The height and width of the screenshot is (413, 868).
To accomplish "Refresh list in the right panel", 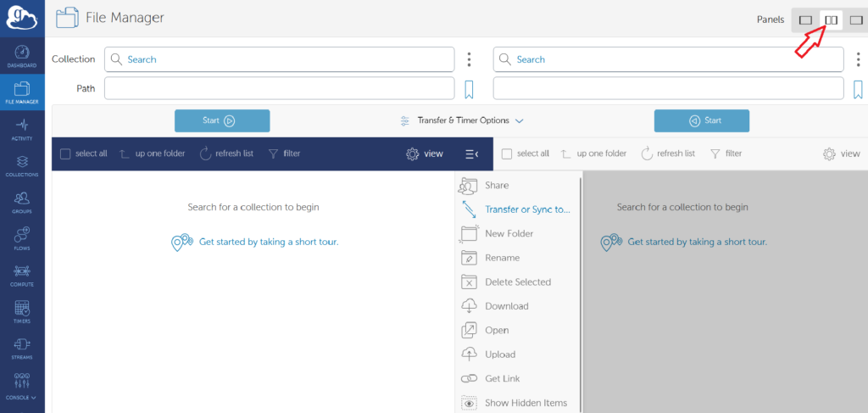I will coord(668,153).
